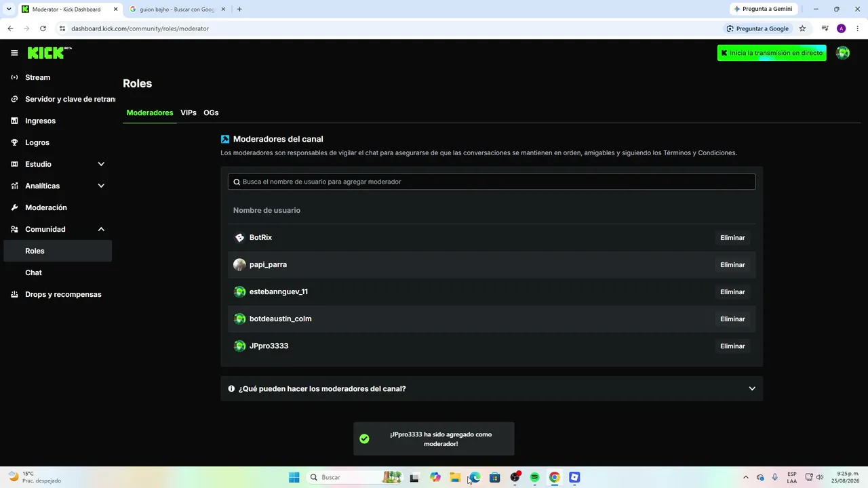Open the Chrome three-dot menu

pyautogui.click(x=858, y=28)
